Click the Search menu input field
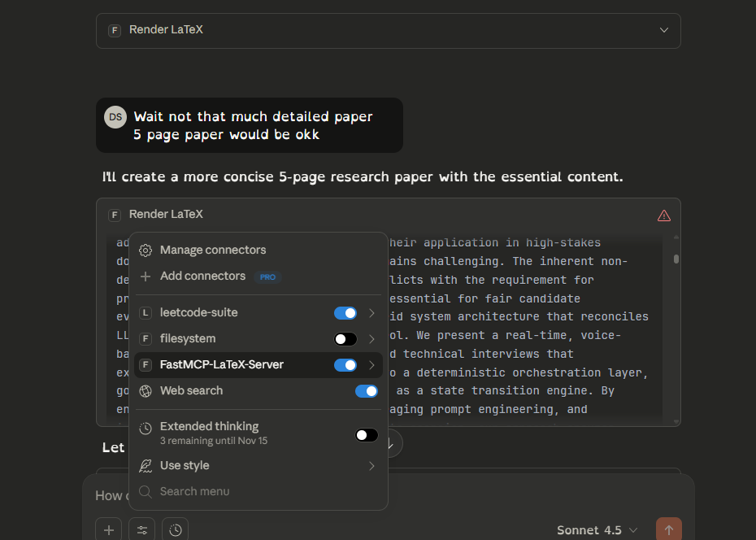756x540 pixels. 195,491
